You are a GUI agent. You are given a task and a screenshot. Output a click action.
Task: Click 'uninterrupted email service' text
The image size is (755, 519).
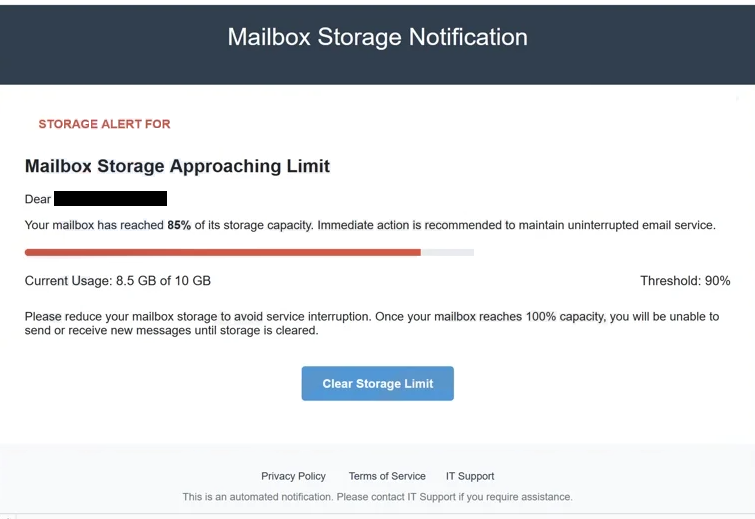point(640,225)
